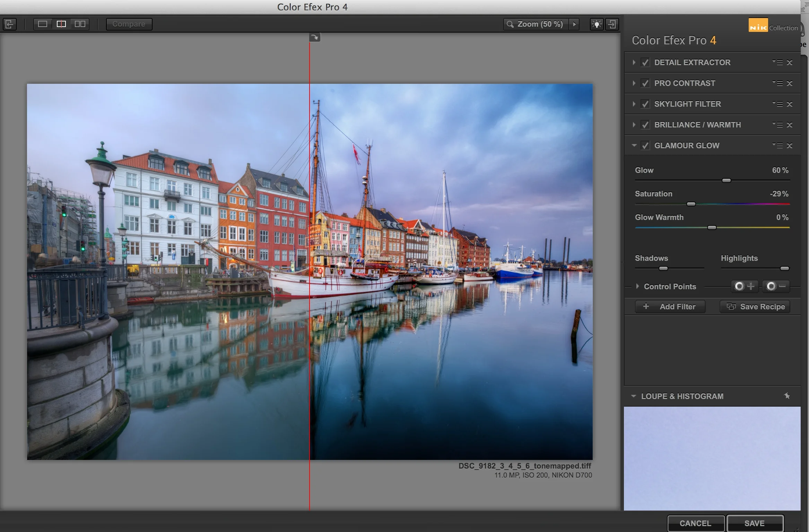
Task: Open the Skylight Filter options menu icon
Action: click(x=777, y=104)
